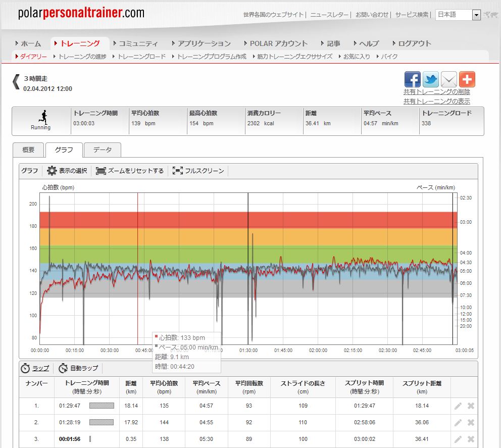Edit lap 1 with pencil icon
The image size is (501, 448).
coord(458,406)
